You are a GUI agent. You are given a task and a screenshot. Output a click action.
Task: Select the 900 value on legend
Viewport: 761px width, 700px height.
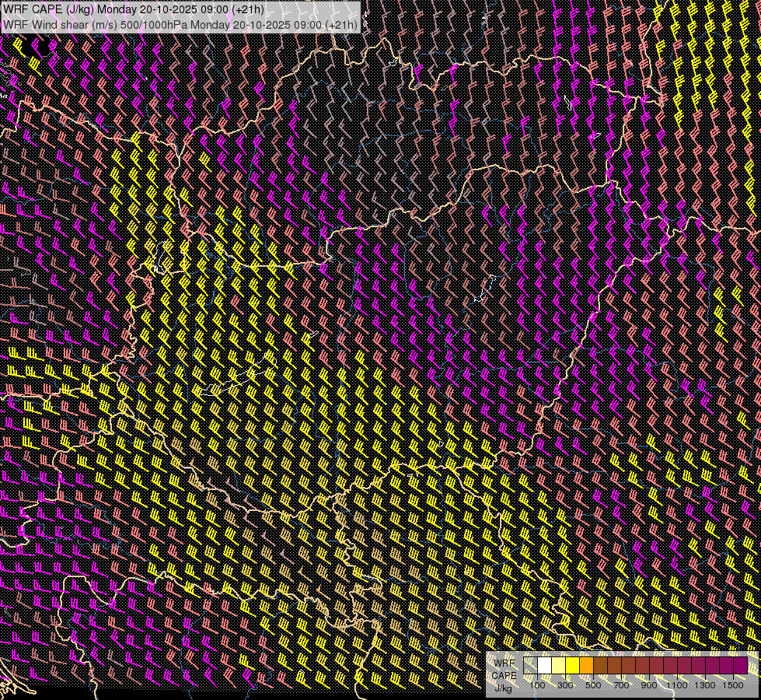tap(649, 685)
